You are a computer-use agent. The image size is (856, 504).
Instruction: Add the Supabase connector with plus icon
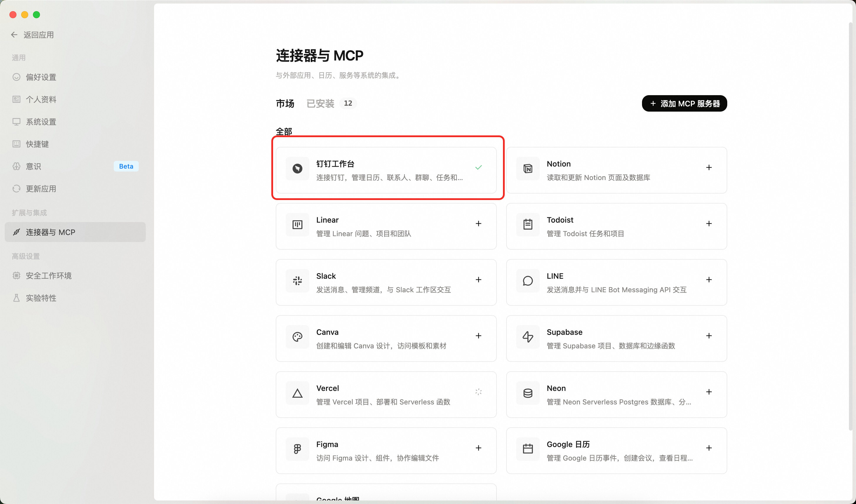709,335
